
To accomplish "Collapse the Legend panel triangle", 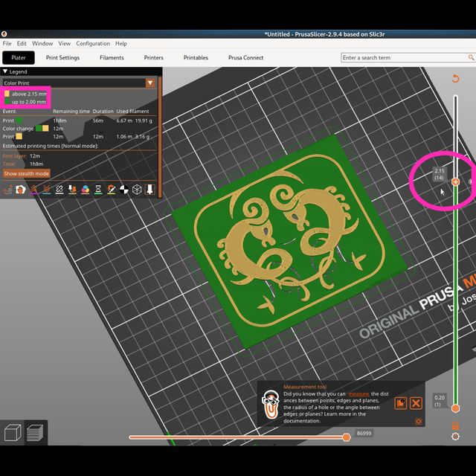I will 5,71.
